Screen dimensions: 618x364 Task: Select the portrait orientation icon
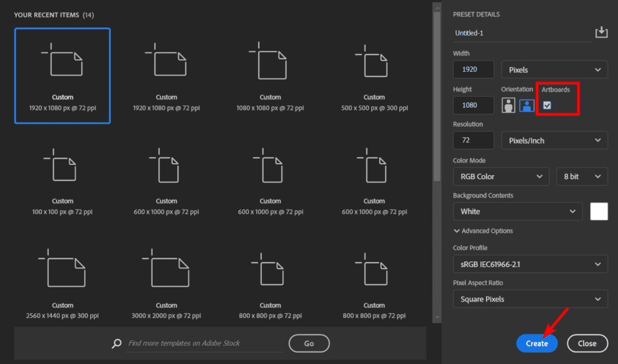coord(509,104)
